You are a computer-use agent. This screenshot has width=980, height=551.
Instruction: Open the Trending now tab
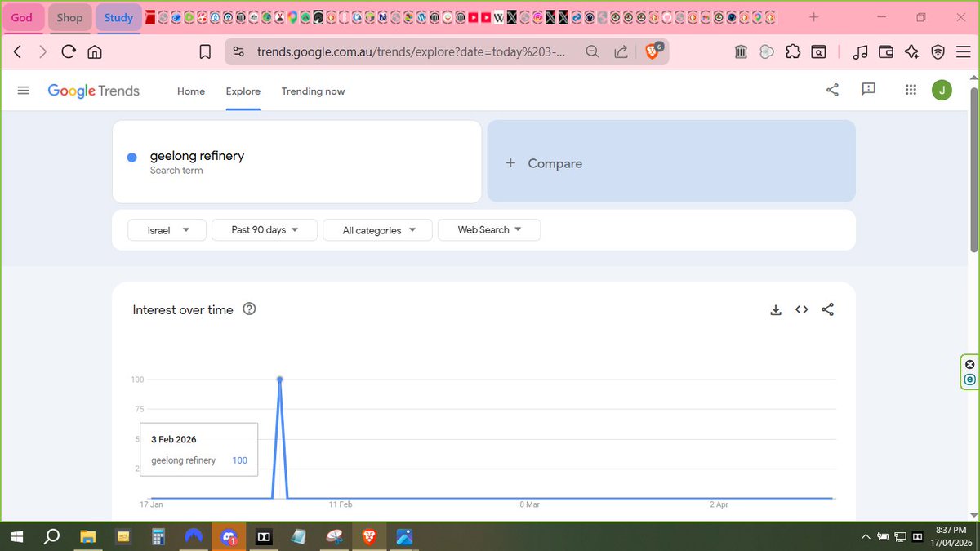tap(313, 91)
